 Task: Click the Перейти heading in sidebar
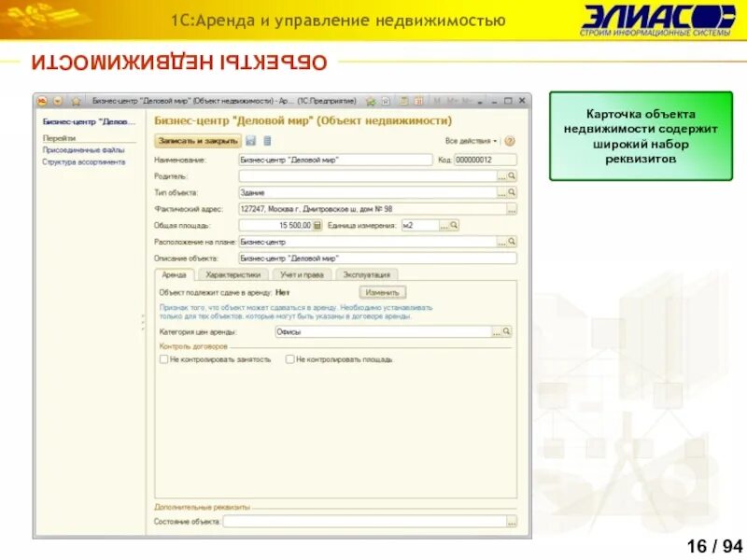point(59,138)
